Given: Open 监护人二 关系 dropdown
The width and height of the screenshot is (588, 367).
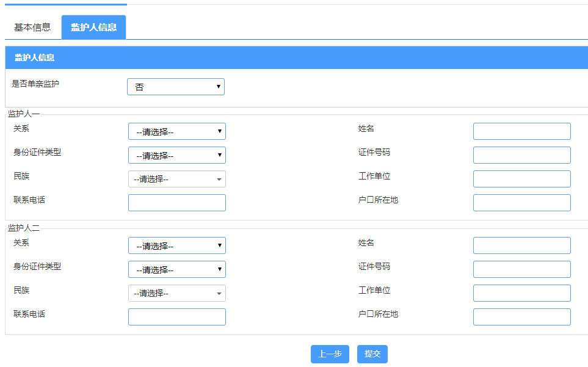Looking at the screenshot, I should 177,245.
